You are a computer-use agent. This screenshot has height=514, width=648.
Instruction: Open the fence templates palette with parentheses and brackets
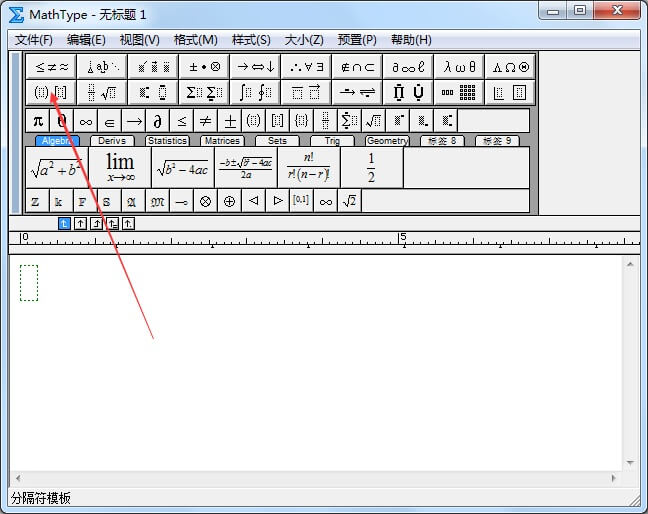click(x=51, y=92)
